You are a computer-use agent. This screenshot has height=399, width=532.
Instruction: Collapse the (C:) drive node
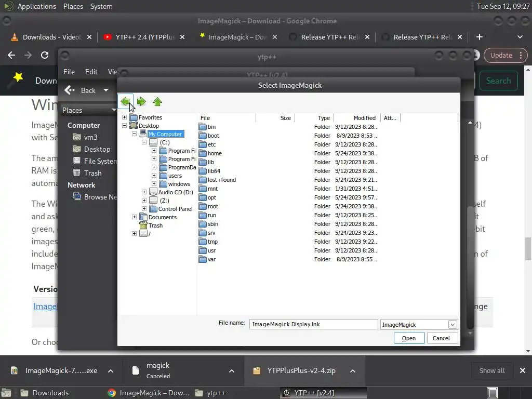pyautogui.click(x=144, y=142)
